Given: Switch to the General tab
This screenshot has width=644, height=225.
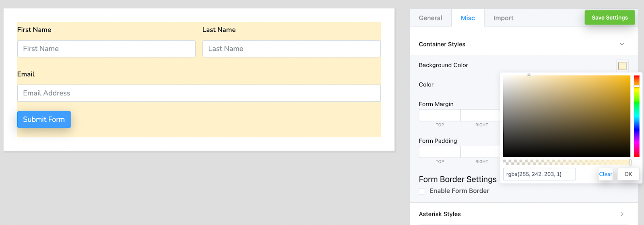Looking at the screenshot, I should pos(430,18).
